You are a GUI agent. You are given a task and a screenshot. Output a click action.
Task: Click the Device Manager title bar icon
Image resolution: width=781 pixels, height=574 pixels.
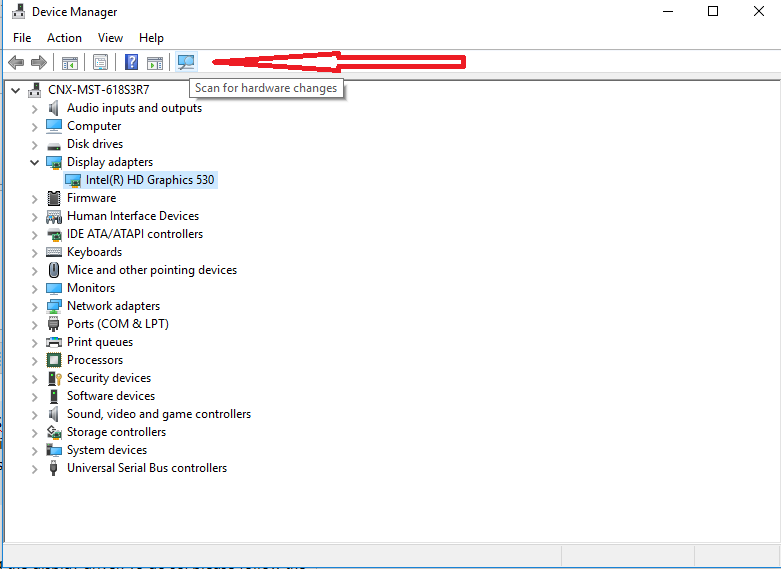pyautogui.click(x=18, y=11)
